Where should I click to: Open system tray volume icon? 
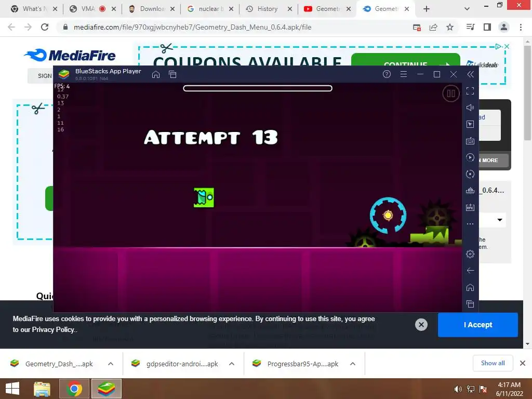click(x=458, y=389)
